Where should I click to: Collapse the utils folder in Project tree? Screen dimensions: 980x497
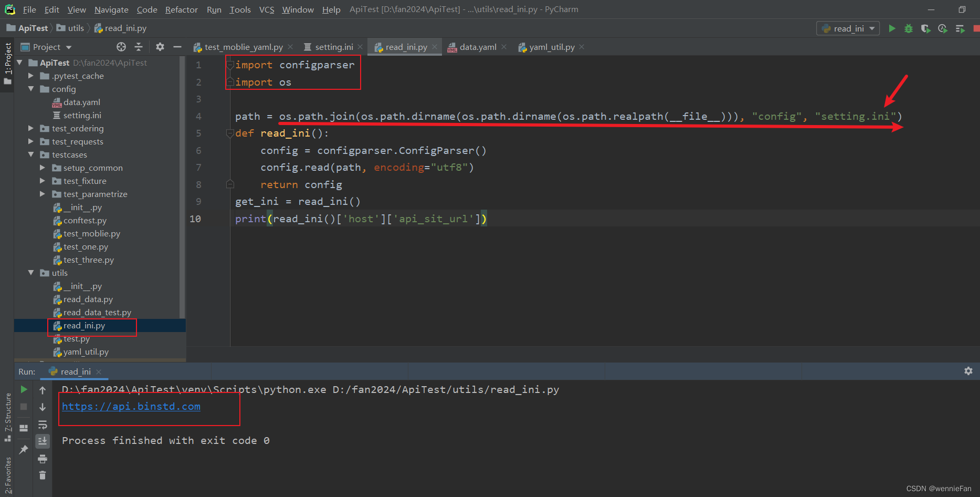tap(30, 273)
